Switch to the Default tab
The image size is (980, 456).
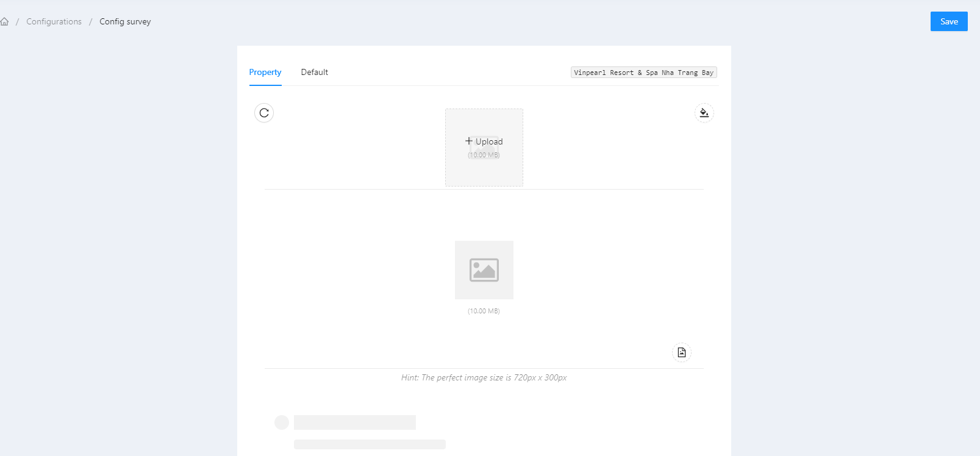coord(314,72)
